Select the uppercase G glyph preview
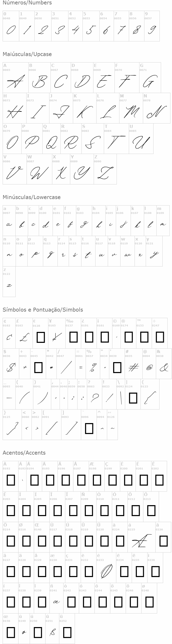 tap(150, 81)
